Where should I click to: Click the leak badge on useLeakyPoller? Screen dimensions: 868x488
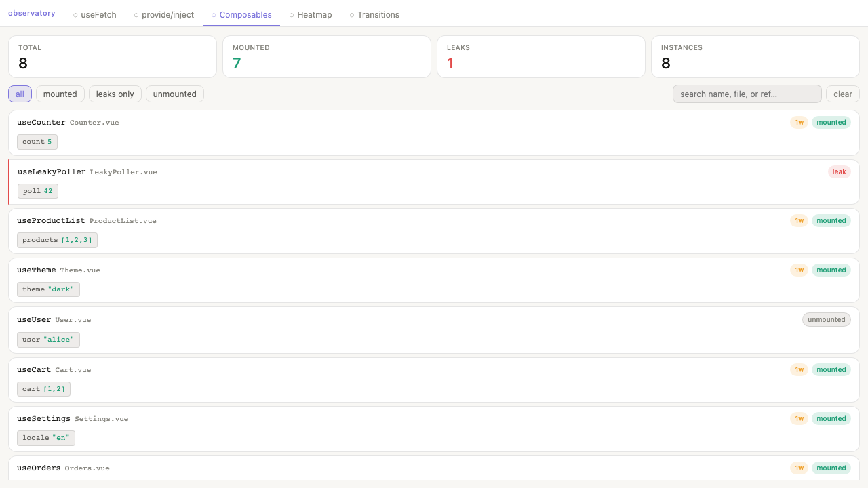pos(840,171)
